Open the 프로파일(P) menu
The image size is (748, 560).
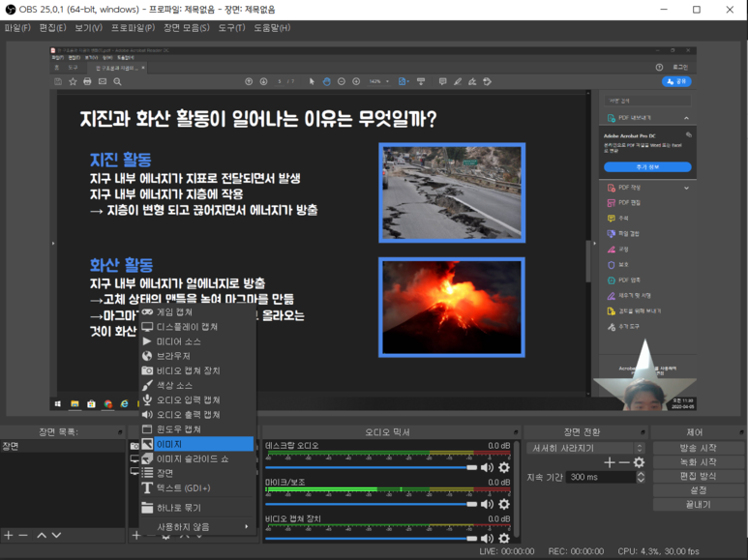click(x=134, y=28)
